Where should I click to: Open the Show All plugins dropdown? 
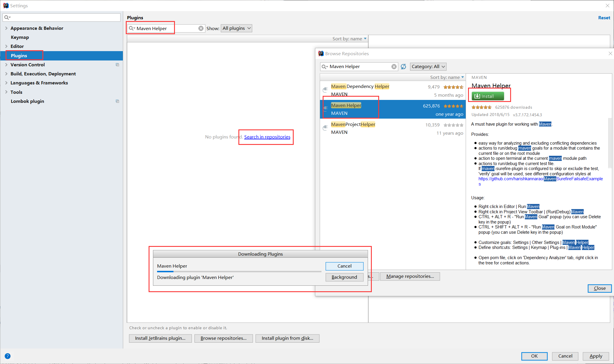point(236,28)
